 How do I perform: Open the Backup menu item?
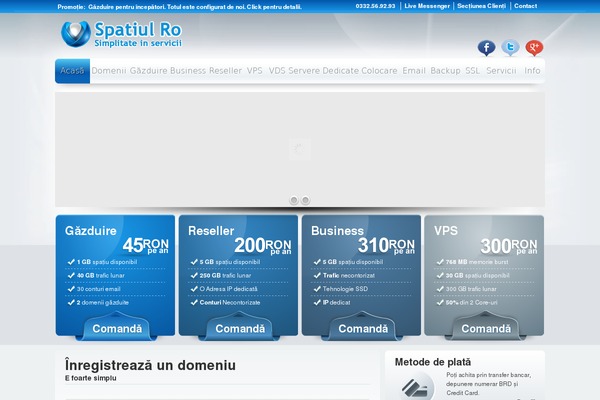pyautogui.click(x=445, y=71)
